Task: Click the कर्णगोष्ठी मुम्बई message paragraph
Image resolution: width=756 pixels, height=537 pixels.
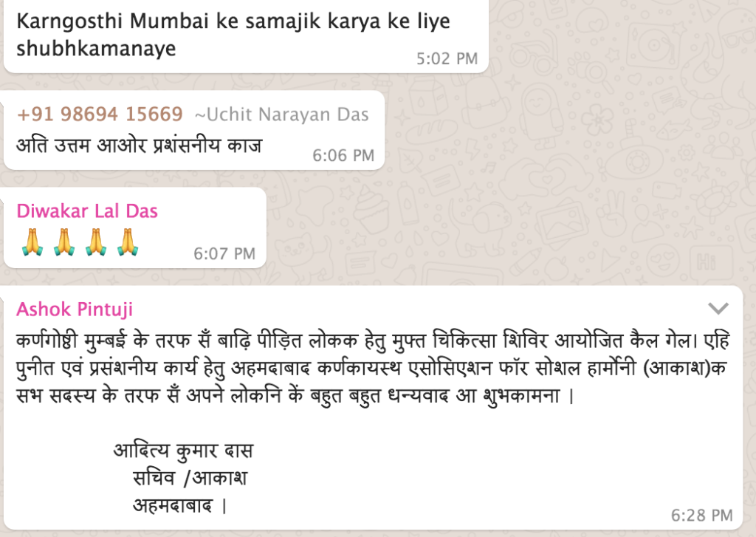Action: (x=373, y=368)
